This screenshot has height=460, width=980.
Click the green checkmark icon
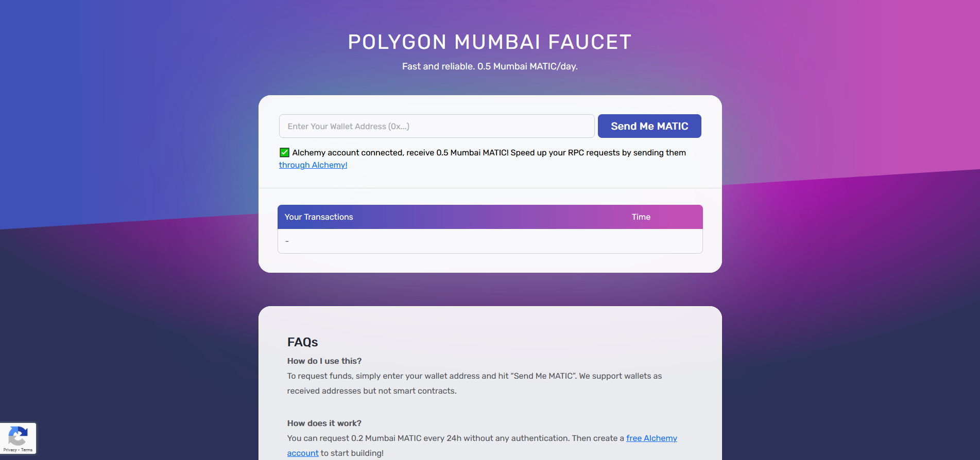click(284, 152)
